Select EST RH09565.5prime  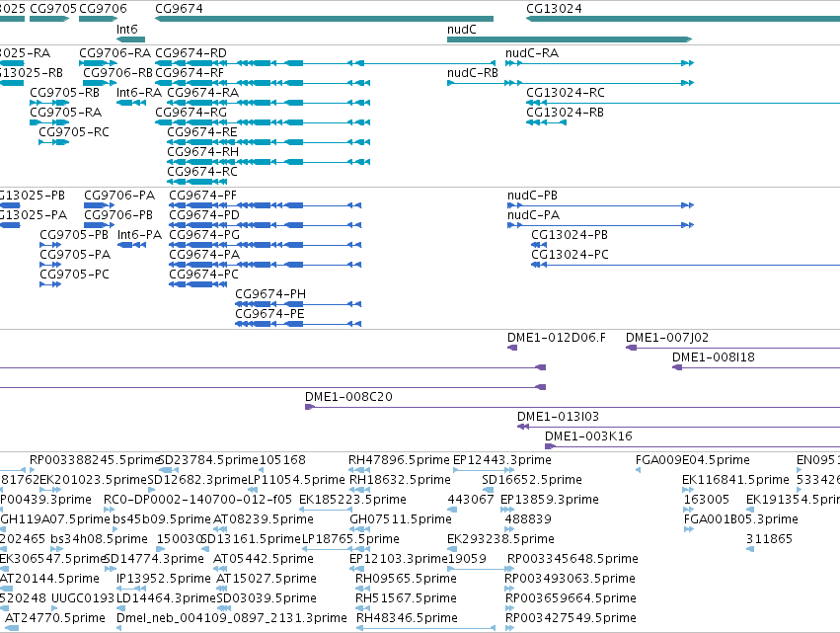pyautogui.click(x=406, y=579)
